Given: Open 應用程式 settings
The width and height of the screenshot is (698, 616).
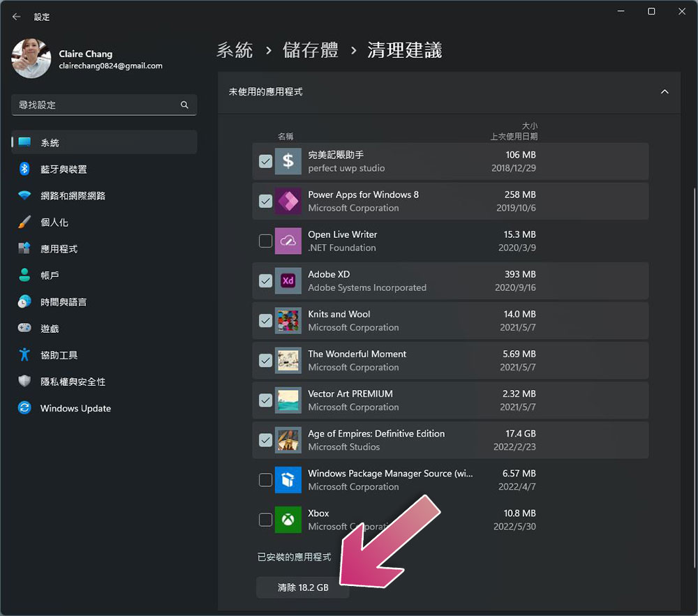Looking at the screenshot, I should pos(104,248).
